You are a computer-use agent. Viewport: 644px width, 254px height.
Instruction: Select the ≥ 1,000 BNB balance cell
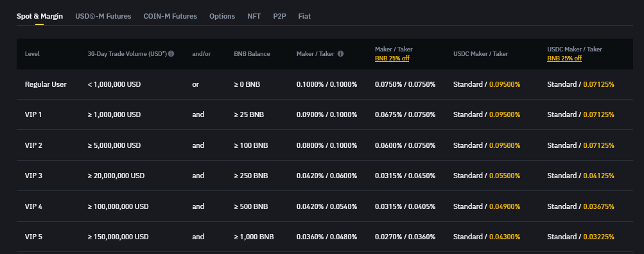point(254,237)
